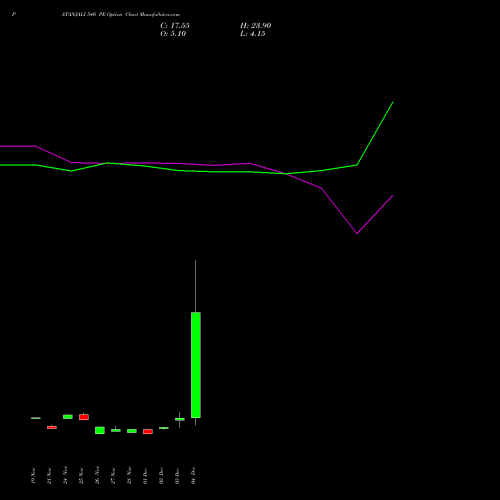Screen dimensions: 500x500
Task: Click the '03 Dec' date axis label
Action: pos(177,475)
